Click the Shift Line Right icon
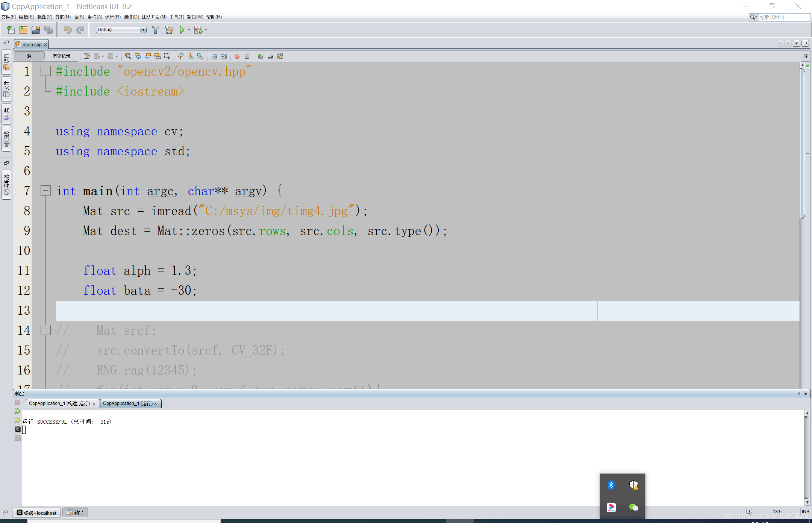 pyautogui.click(x=224, y=56)
